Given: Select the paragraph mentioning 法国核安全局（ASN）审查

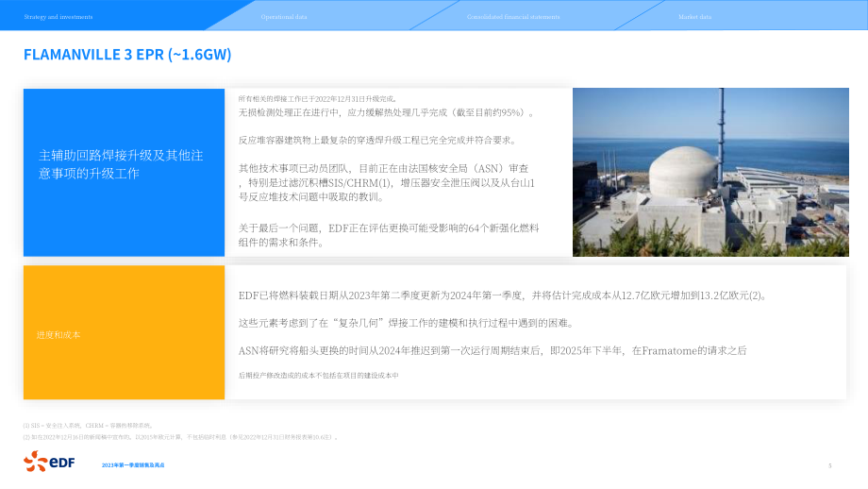Looking at the screenshot, I should pyautogui.click(x=387, y=183).
